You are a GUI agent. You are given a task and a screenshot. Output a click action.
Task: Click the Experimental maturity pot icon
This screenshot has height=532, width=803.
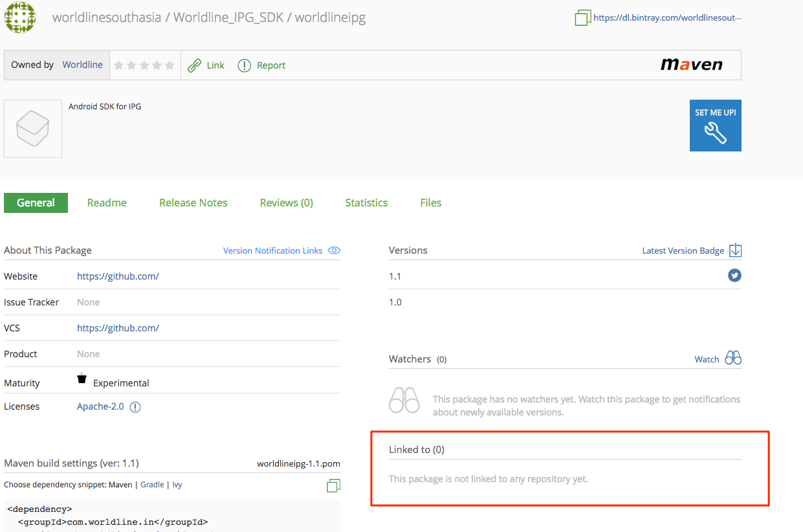click(x=82, y=379)
